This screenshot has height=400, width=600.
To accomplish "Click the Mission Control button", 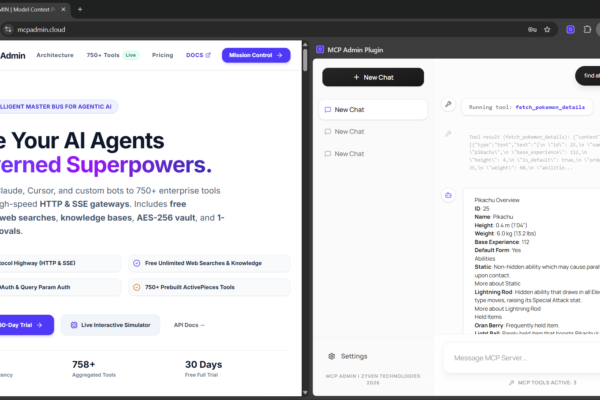I will (256, 55).
